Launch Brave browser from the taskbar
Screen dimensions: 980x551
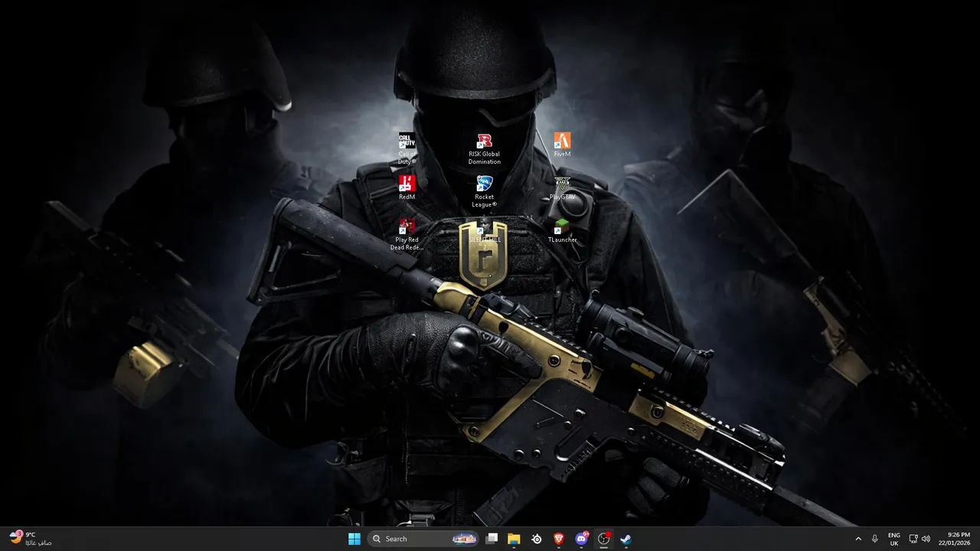(559, 539)
